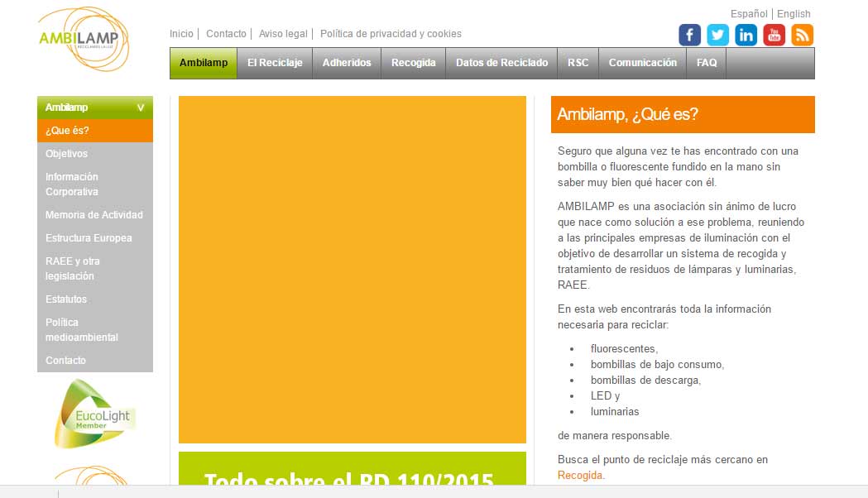Open the Twitter social icon
The image size is (868, 498).
[717, 35]
